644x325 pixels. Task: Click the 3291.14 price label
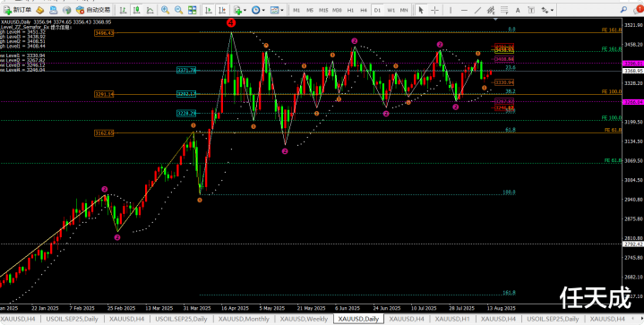[104, 94]
